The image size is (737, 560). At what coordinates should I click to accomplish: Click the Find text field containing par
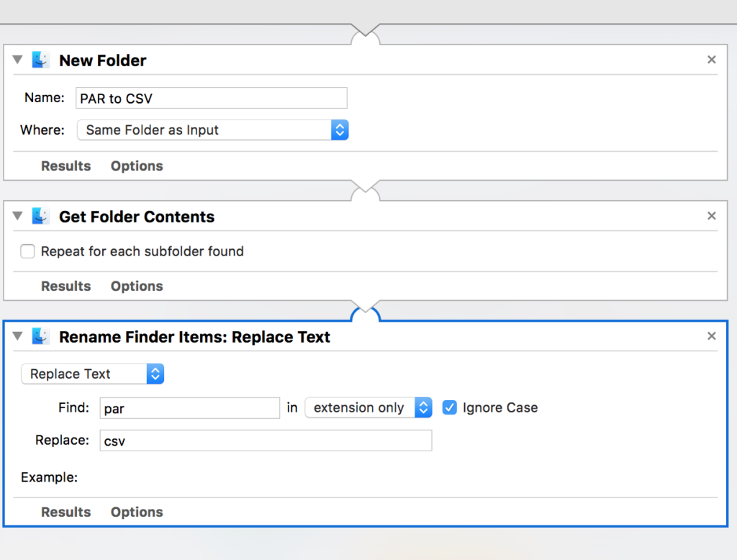coord(189,408)
